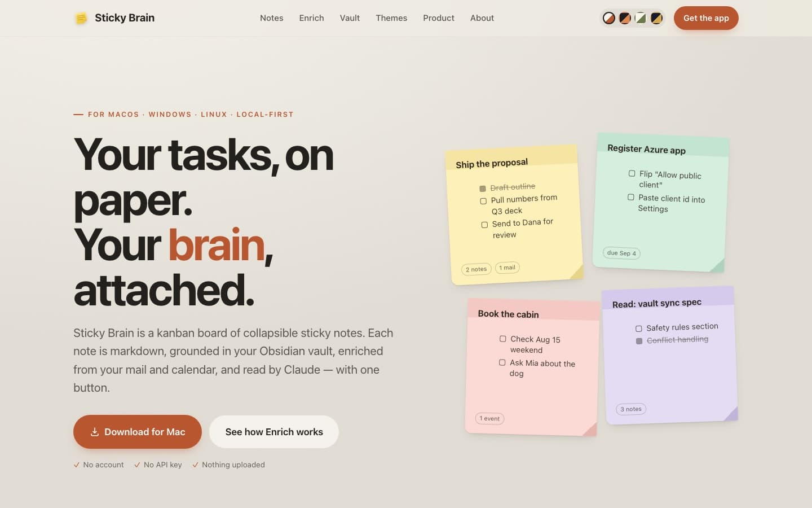Select the navy and gold theme swatch

[x=656, y=18]
